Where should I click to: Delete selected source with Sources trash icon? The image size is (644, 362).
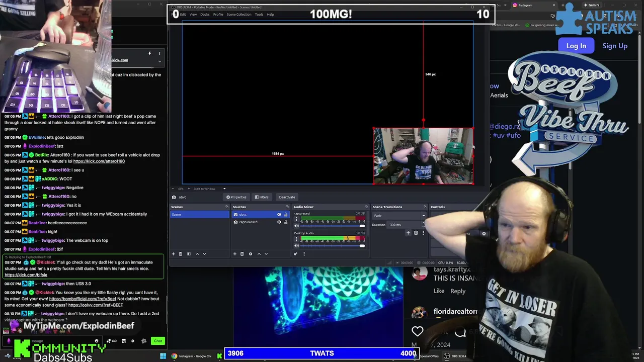pos(242,254)
